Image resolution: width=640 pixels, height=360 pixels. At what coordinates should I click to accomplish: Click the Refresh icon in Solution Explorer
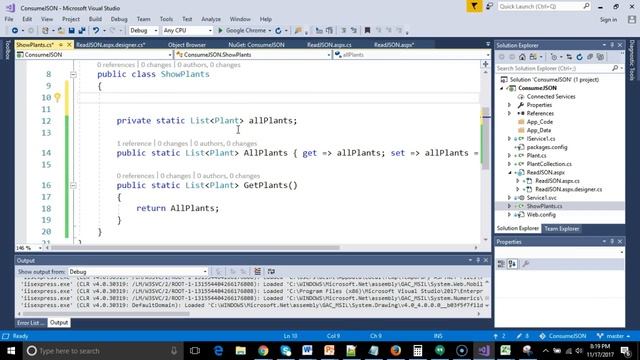pyautogui.click(x=579, y=57)
